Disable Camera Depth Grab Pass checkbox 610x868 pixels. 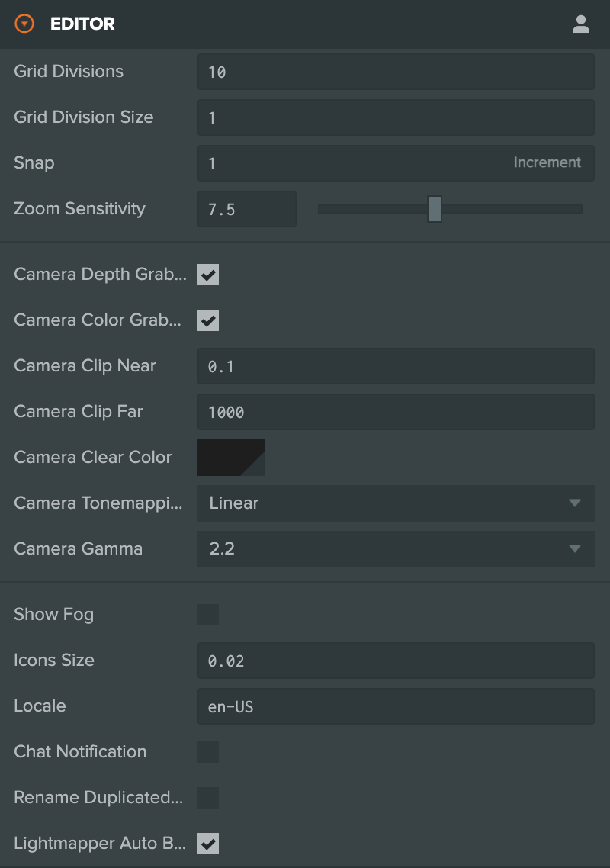click(x=208, y=275)
